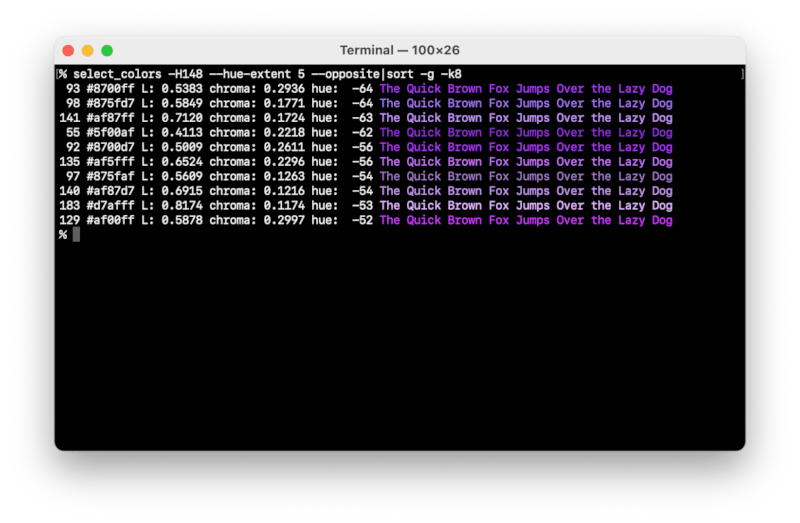Click the "Terminal — 100×26" window title

point(399,50)
